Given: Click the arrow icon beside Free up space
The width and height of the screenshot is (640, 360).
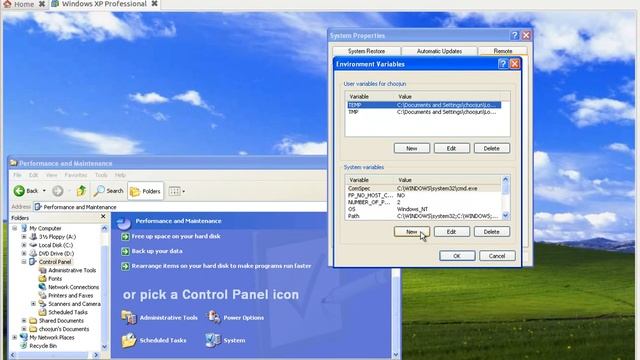Looking at the screenshot, I should click(125, 236).
